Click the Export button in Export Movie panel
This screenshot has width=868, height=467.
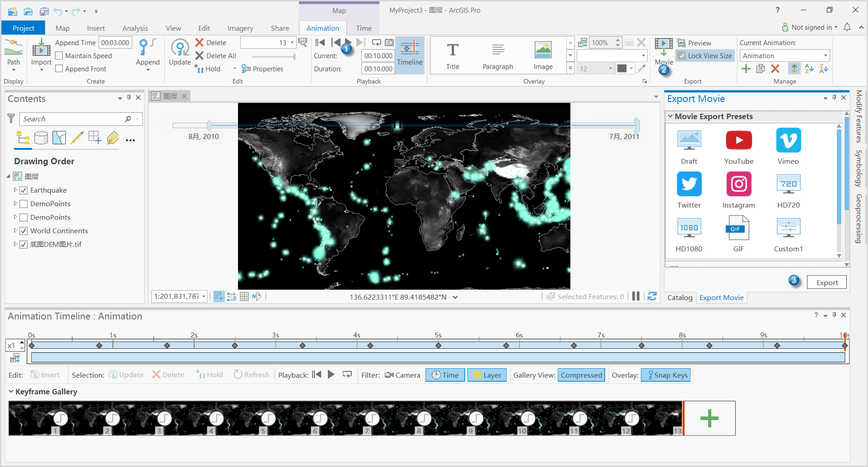827,282
